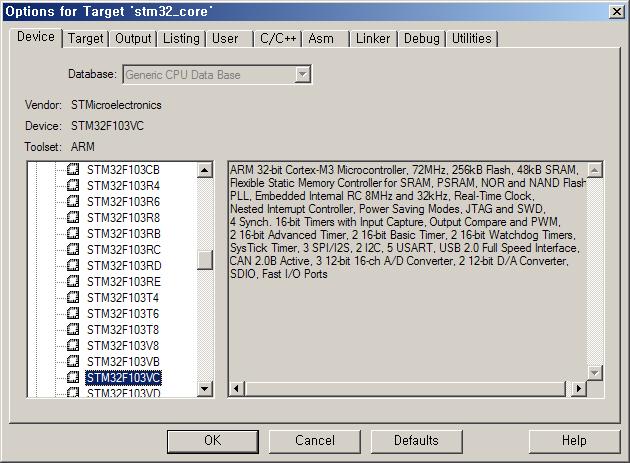
Task: Close the Options for Target dialog
Action: 617,12
